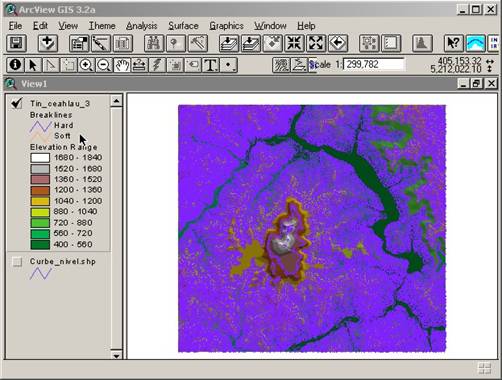The height and width of the screenshot is (380, 502).
Task: Click the Hard breakline label
Action: pos(64,125)
